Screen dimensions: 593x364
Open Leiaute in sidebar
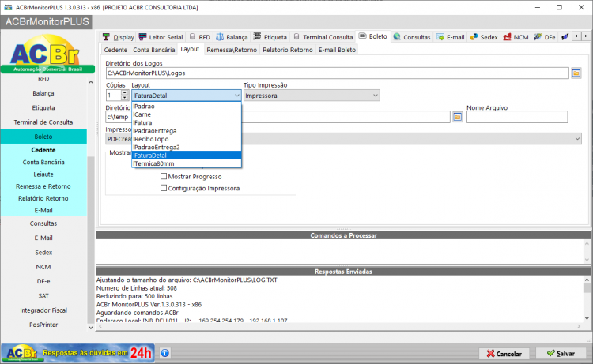pyautogui.click(x=43, y=174)
